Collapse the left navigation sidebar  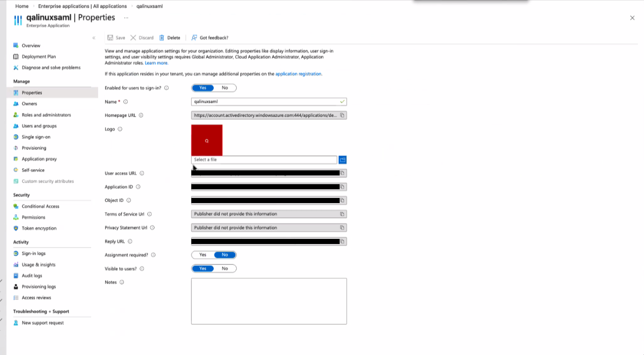pos(94,38)
